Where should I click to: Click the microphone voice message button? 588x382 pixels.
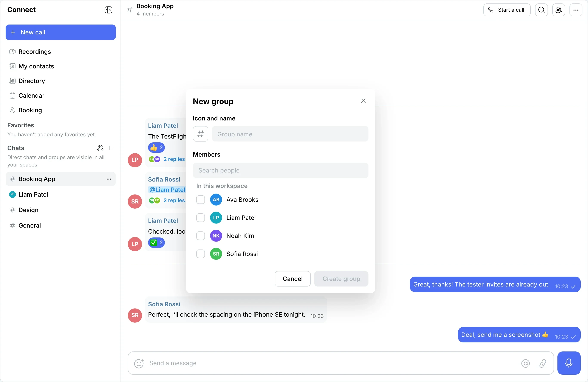click(x=569, y=363)
